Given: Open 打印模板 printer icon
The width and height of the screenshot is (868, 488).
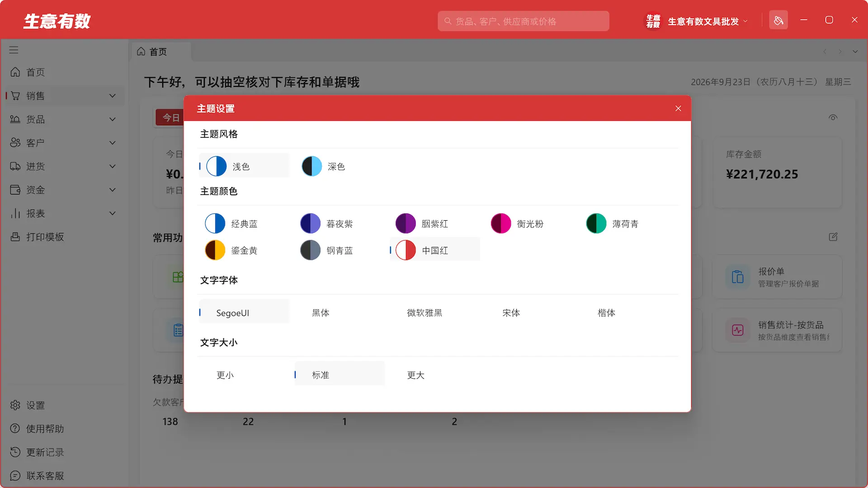Looking at the screenshot, I should pyautogui.click(x=15, y=237).
